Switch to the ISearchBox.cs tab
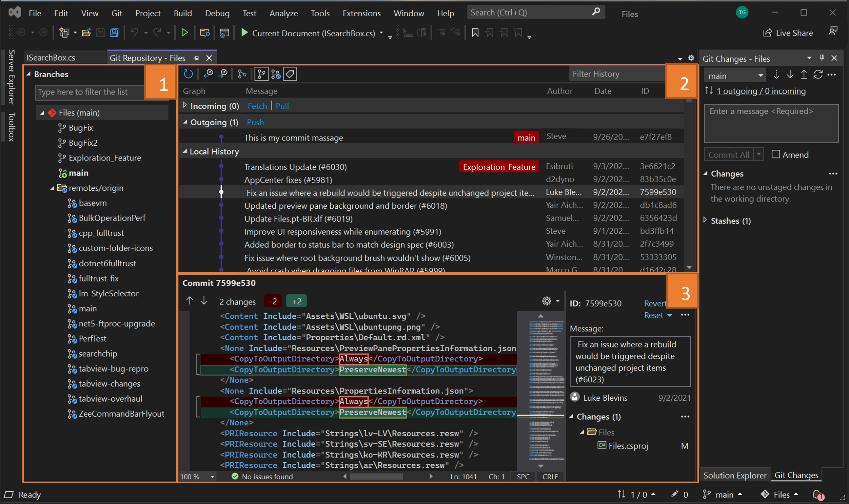 [x=51, y=58]
